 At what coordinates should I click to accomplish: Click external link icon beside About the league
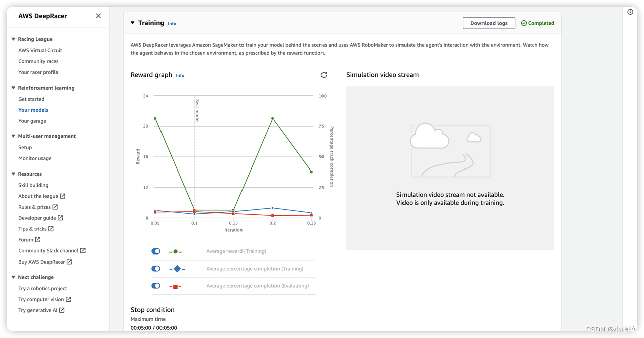[63, 196]
